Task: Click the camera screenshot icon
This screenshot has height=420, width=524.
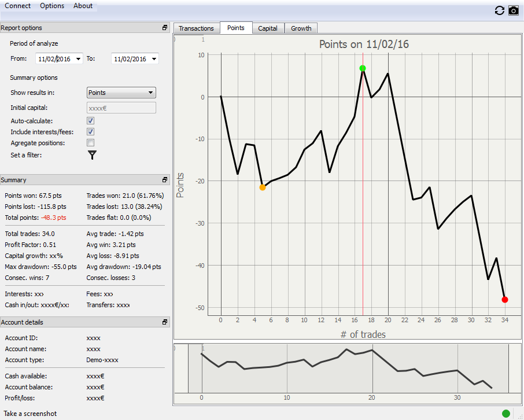Action: pyautogui.click(x=514, y=10)
